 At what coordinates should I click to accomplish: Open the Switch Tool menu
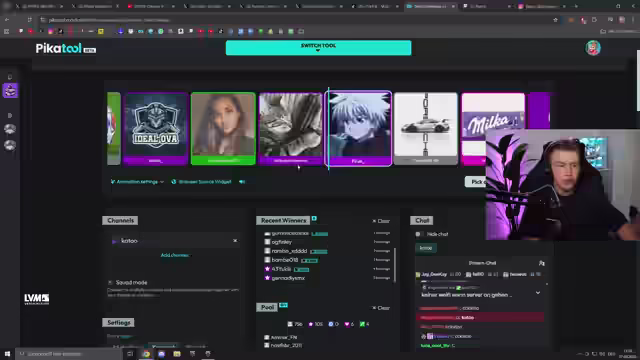[318, 48]
